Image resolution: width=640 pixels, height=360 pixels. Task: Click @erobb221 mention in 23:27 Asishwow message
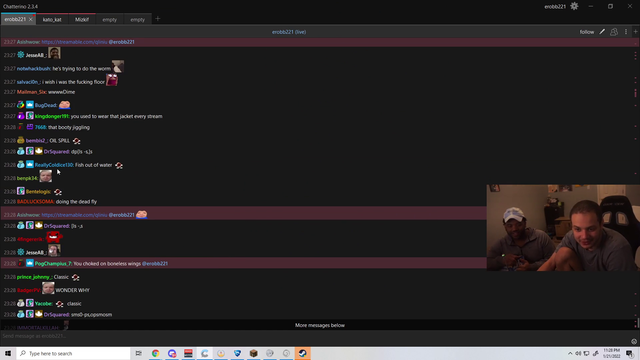[121, 42]
